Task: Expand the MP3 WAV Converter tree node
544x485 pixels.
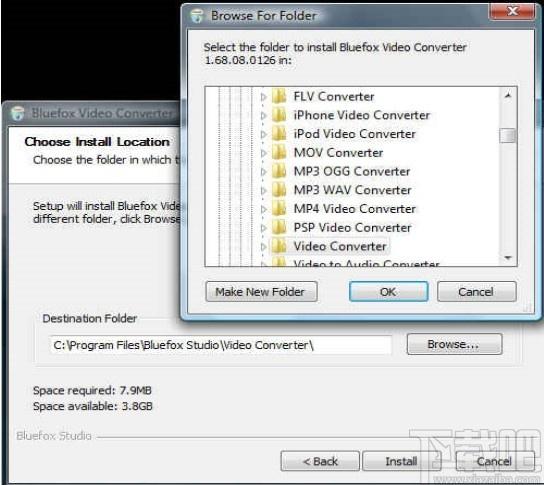Action: (x=264, y=190)
